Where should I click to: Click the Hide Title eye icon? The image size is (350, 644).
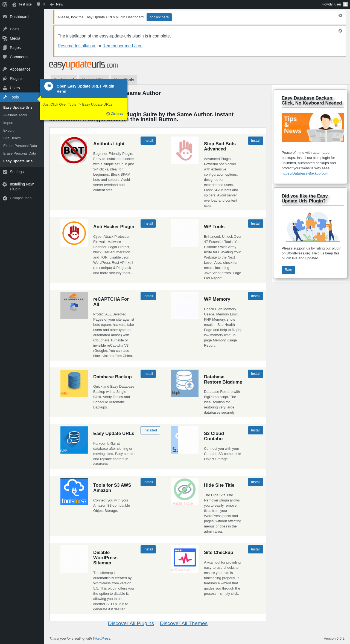coord(185,492)
